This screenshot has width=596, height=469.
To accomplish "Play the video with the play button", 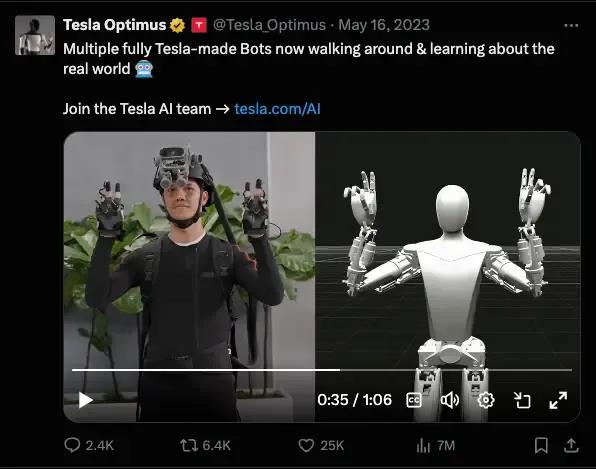I will (86, 400).
